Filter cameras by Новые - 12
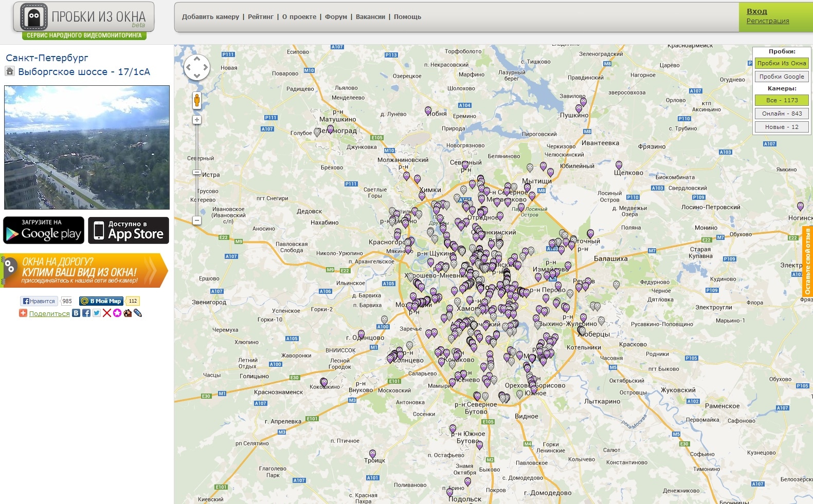The image size is (813, 504). coord(781,127)
